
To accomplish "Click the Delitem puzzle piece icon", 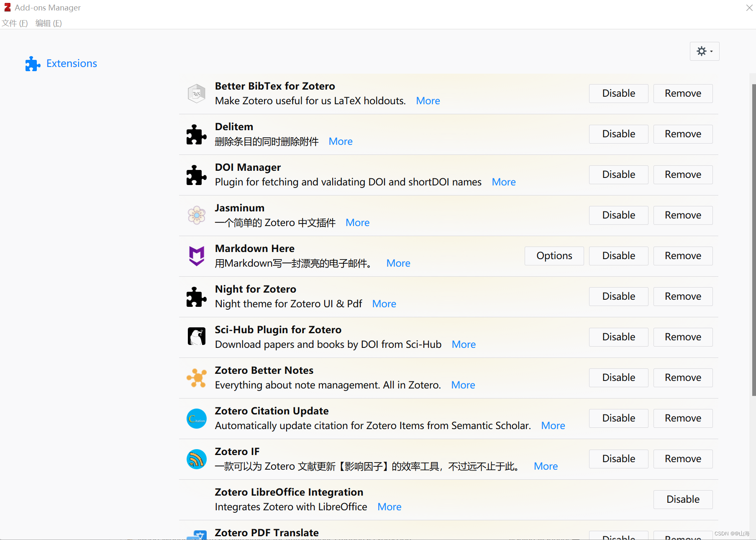I will 196,134.
